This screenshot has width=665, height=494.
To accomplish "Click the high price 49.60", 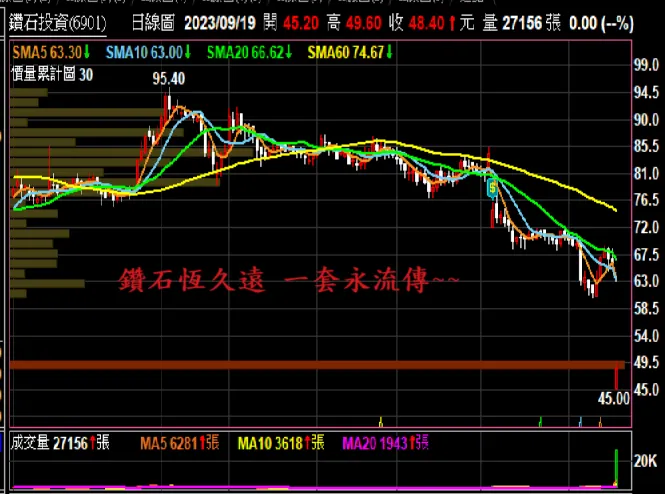I will pos(363,23).
